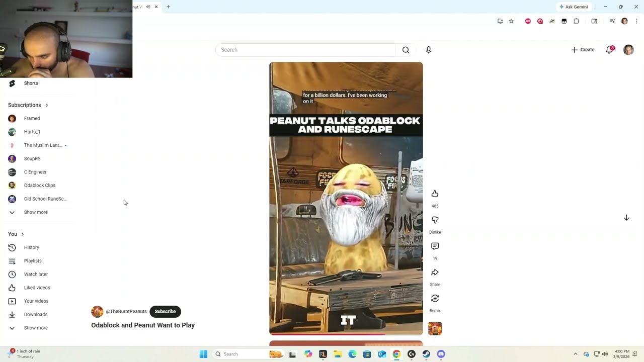Viewport: 644px width, 362px height.
Task: Dislike the current Short
Action: (x=435, y=220)
